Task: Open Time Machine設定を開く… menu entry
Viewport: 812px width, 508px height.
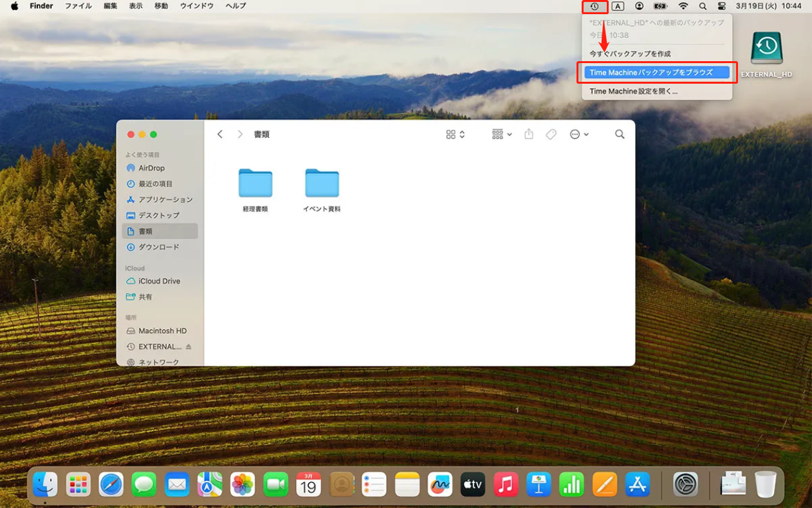Action: pos(634,91)
